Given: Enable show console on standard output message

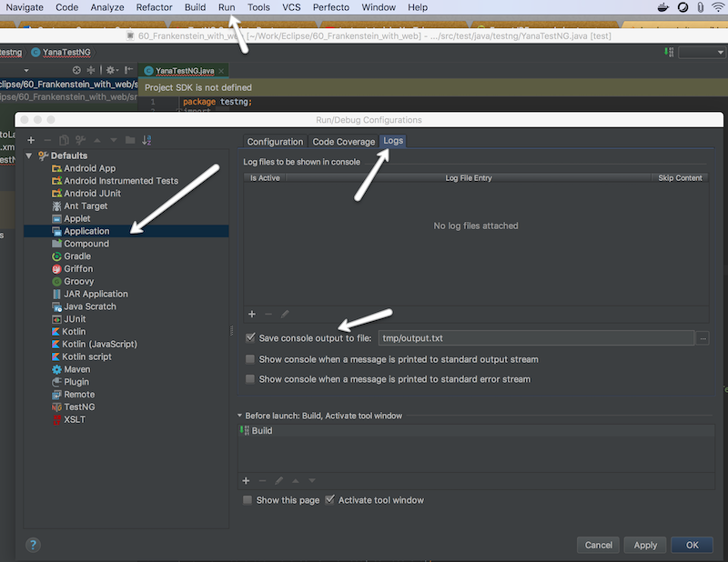Looking at the screenshot, I should tap(250, 359).
